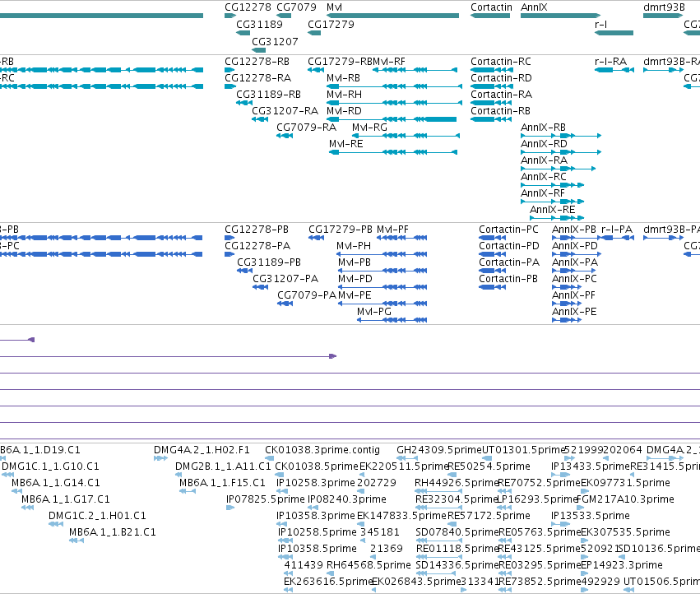Select the CG12278 gene label
Viewport: 700px width, 594px height.
(248, 7)
